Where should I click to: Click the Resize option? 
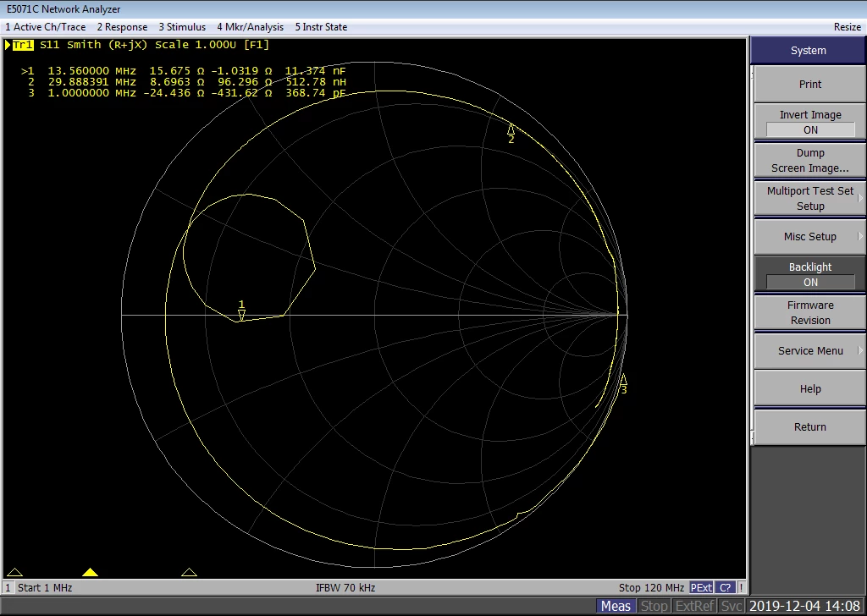point(847,26)
